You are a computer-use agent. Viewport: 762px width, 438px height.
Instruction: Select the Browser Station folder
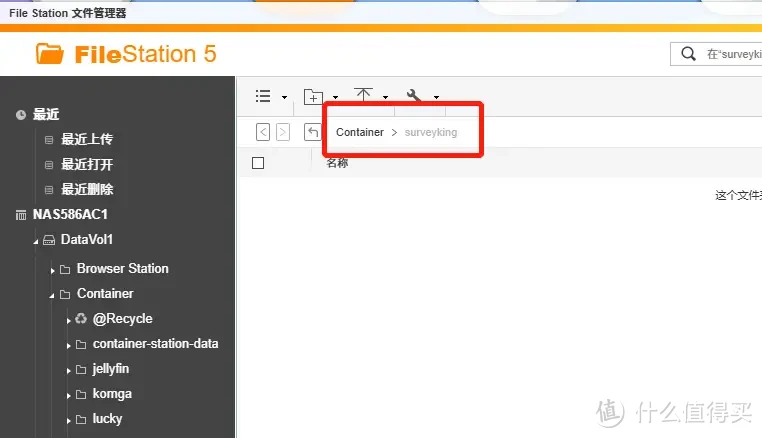pyautogui.click(x=122, y=268)
